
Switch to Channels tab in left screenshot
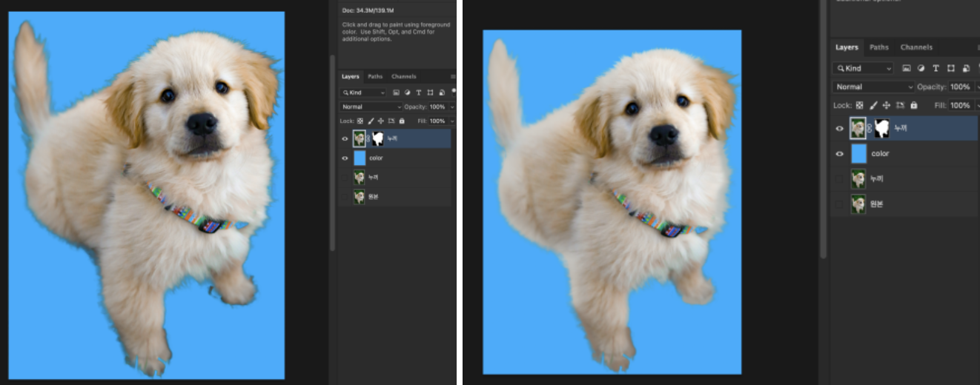404,76
